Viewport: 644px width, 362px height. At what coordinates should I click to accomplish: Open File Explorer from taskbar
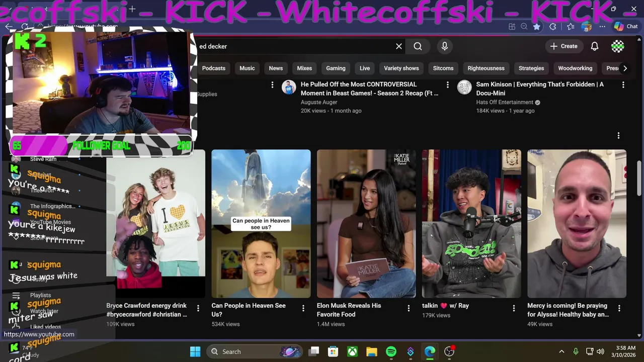pyautogui.click(x=371, y=351)
